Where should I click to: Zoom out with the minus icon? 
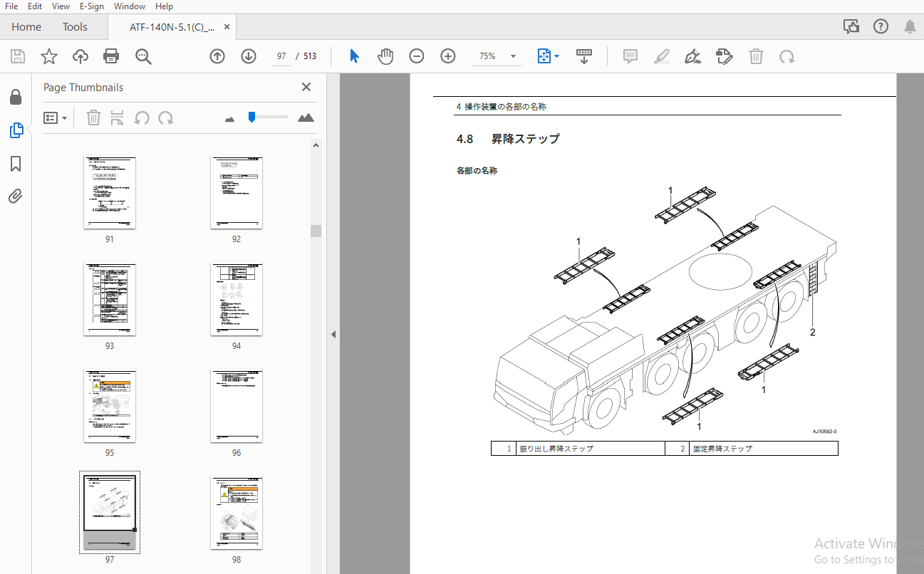[417, 56]
